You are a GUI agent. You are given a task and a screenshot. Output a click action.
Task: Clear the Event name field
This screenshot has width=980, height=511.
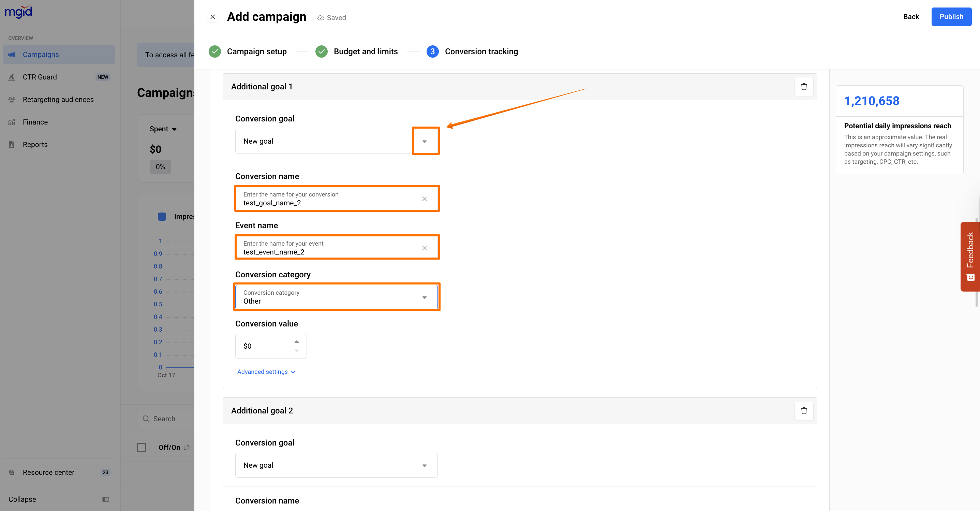point(424,248)
